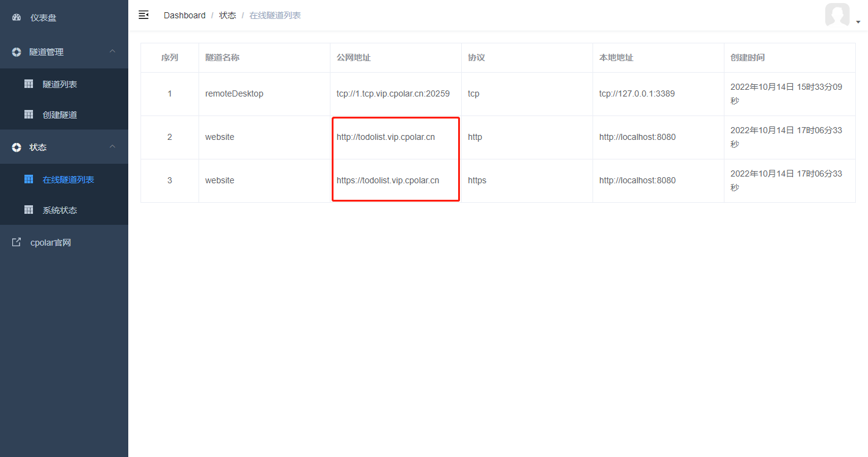
Task: Click the 隧道列表 grid icon
Action: click(x=28, y=84)
